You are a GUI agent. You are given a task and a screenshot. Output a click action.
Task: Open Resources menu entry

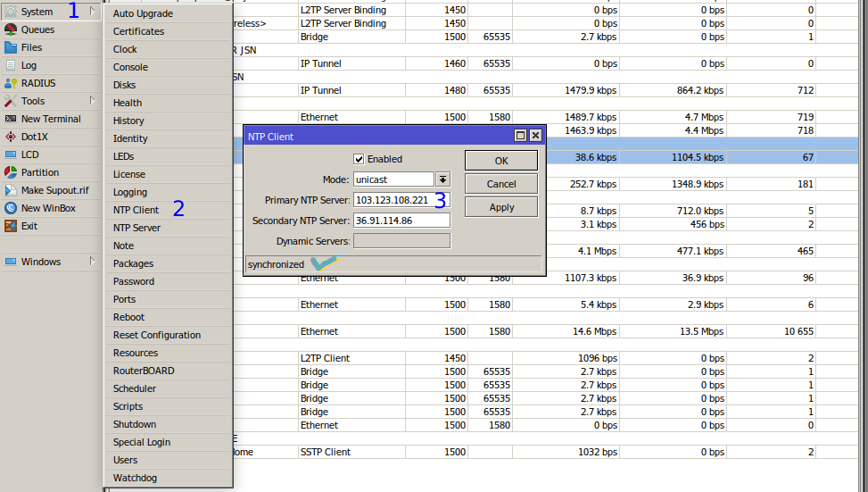point(169,353)
